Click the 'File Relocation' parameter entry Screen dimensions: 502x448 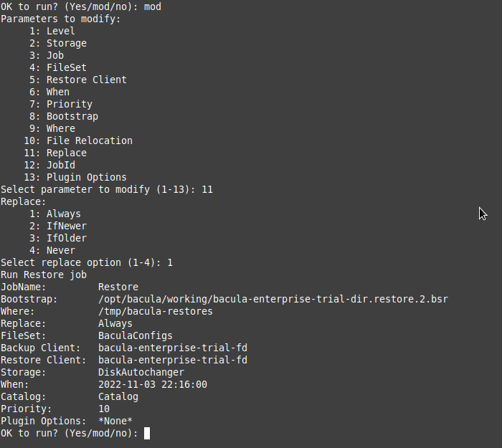click(x=78, y=140)
